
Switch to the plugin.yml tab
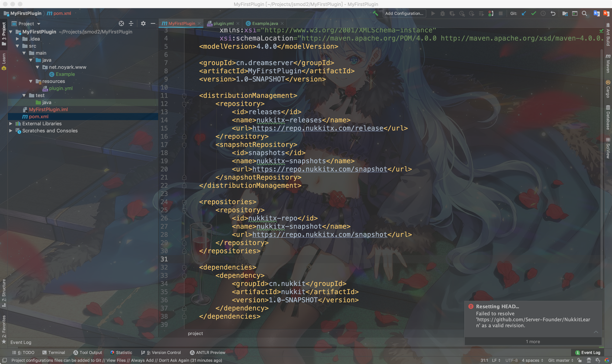pos(223,24)
